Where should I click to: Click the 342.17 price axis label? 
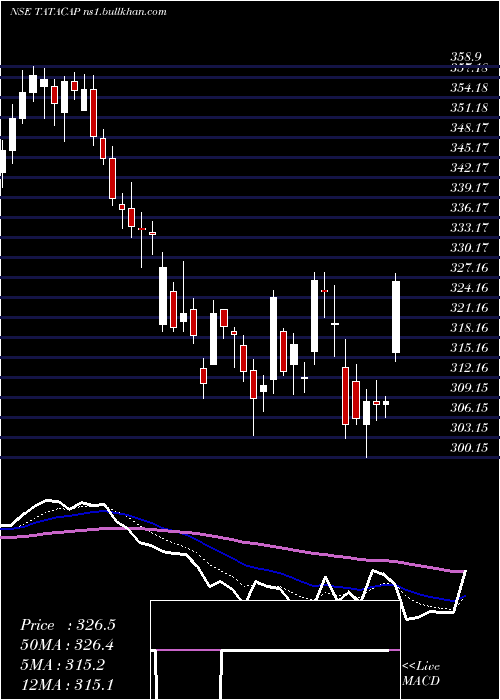point(468,168)
